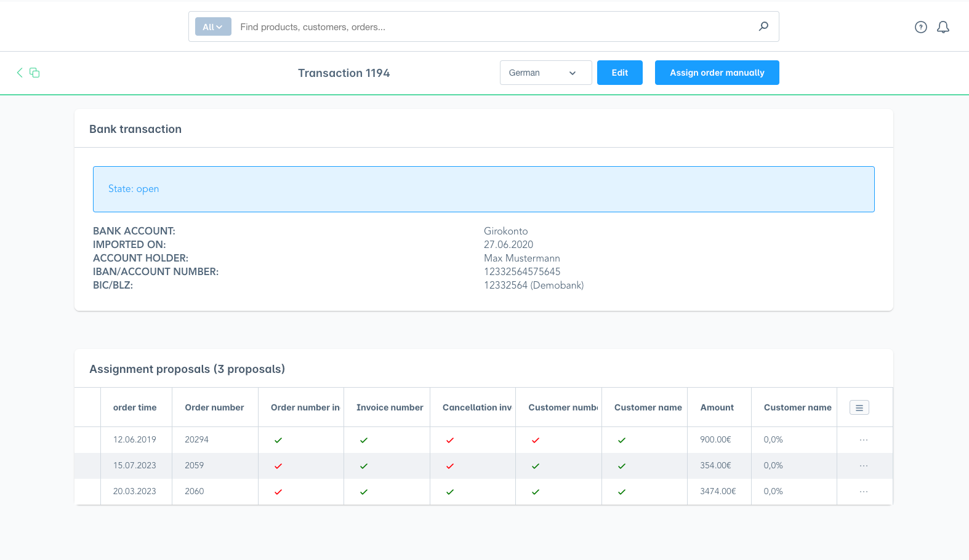Click the IBAN value 12332564575645
The width and height of the screenshot is (969, 560).
pyautogui.click(x=522, y=271)
